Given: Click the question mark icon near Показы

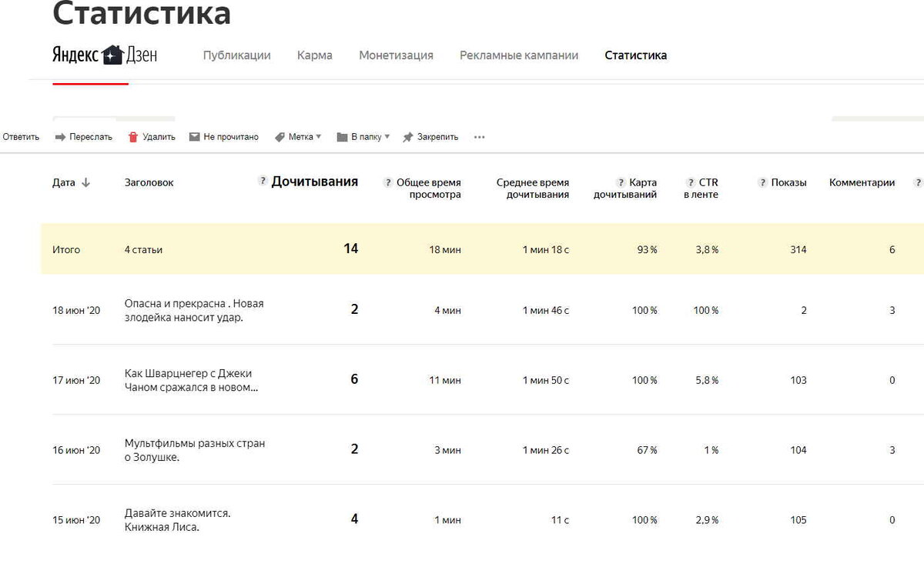Looking at the screenshot, I should pos(762,182).
